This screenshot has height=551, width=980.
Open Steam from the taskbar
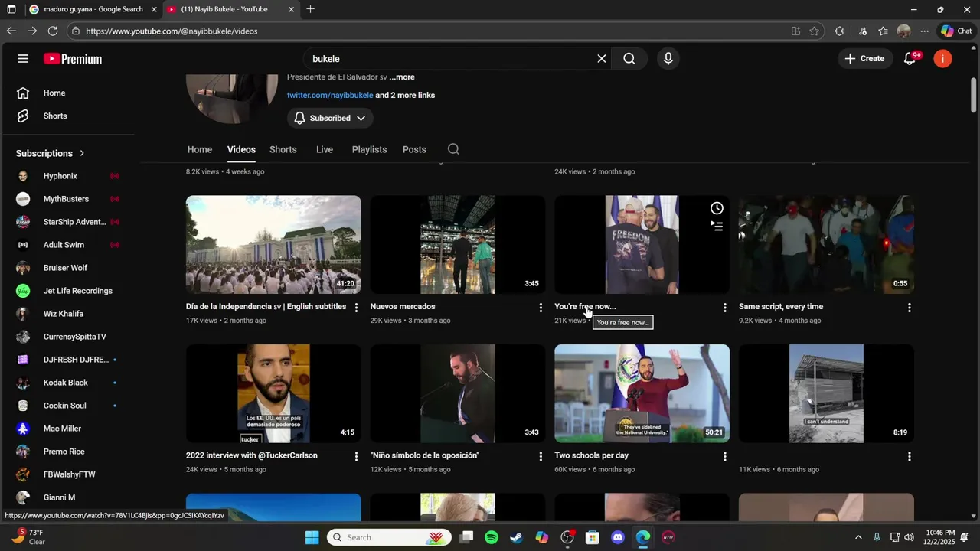point(517,537)
